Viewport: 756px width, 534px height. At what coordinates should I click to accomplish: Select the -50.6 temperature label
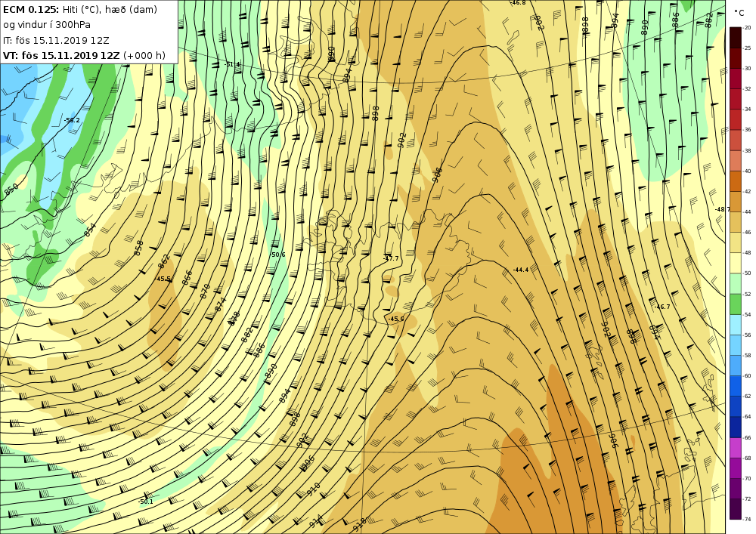click(277, 255)
